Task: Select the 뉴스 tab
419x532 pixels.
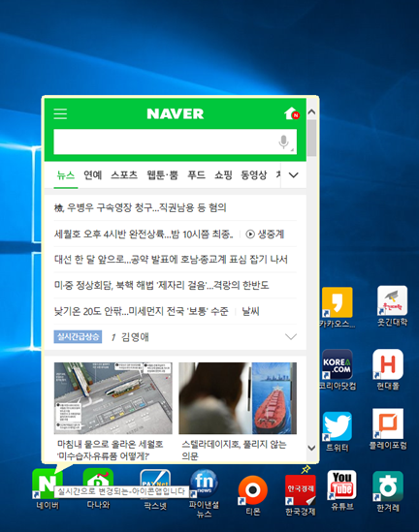Action: click(66, 175)
